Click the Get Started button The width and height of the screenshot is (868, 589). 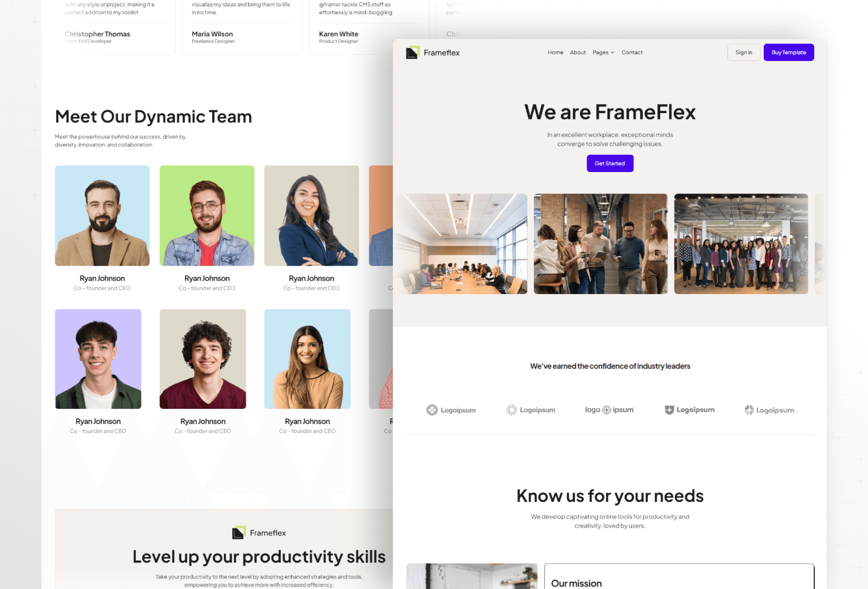coord(610,163)
